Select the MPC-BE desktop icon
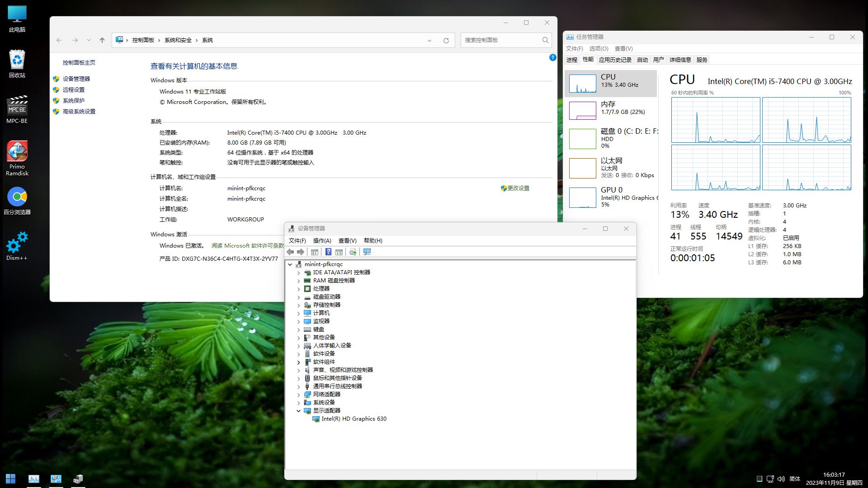 [x=17, y=109]
